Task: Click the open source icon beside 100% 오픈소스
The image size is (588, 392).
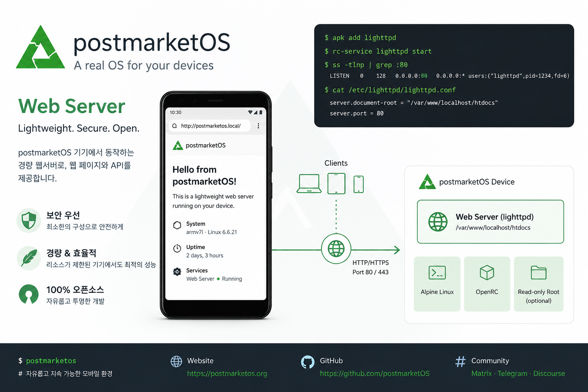Action: point(29,295)
